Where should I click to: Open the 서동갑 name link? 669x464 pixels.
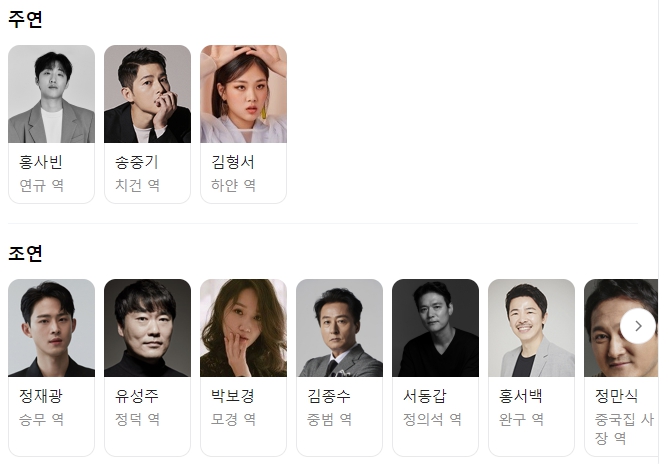click(x=425, y=396)
